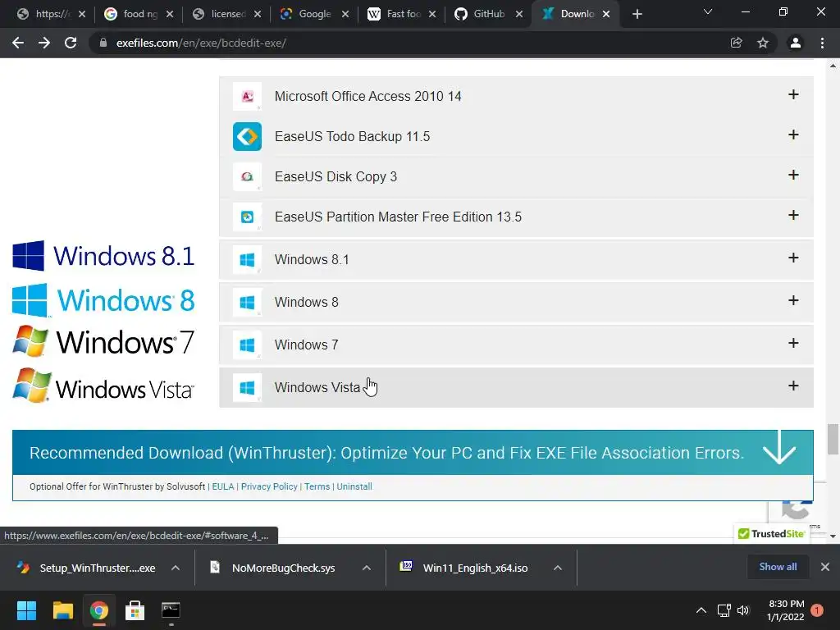Open the Uninstall link
Viewport: 840px width, 630px height.
pyautogui.click(x=354, y=486)
